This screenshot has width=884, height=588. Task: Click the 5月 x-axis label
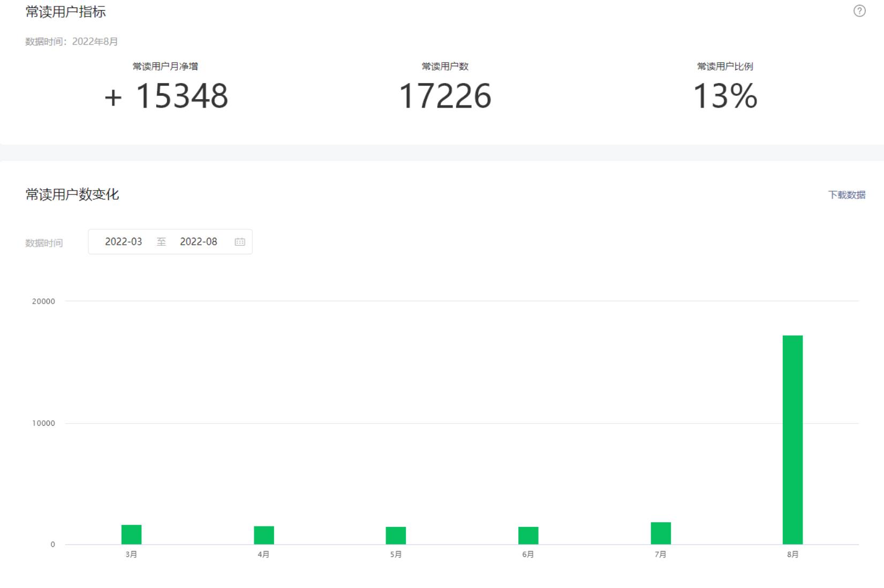pos(396,554)
